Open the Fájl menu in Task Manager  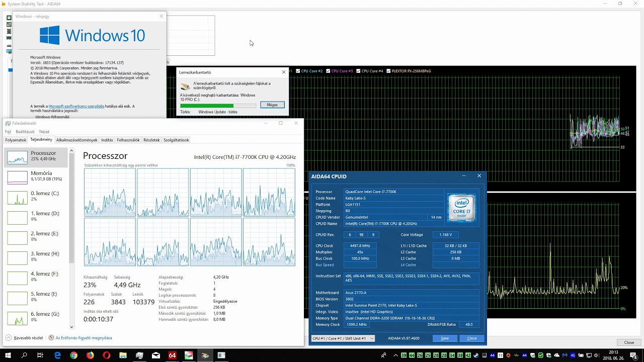tap(8, 132)
